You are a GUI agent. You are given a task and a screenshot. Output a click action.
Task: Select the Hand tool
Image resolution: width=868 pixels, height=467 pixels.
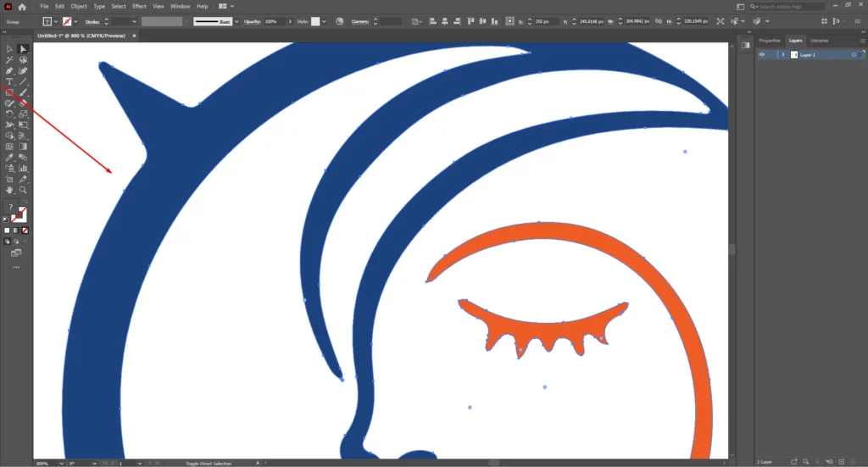(x=9, y=190)
